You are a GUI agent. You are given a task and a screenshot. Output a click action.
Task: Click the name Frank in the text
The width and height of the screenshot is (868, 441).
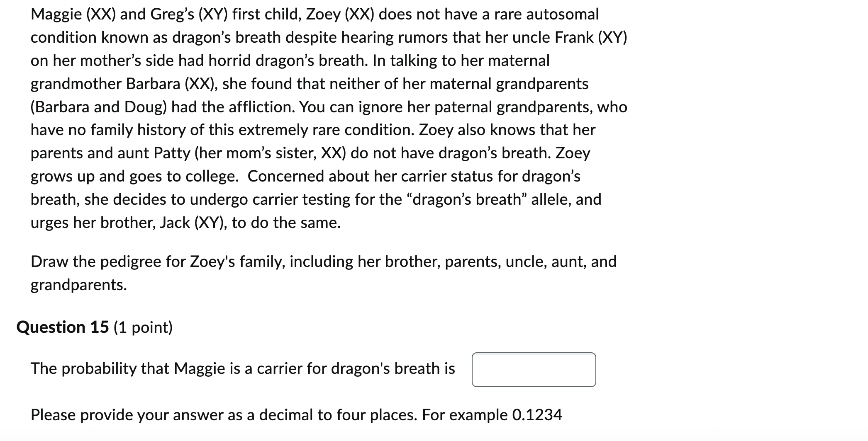pyautogui.click(x=575, y=38)
